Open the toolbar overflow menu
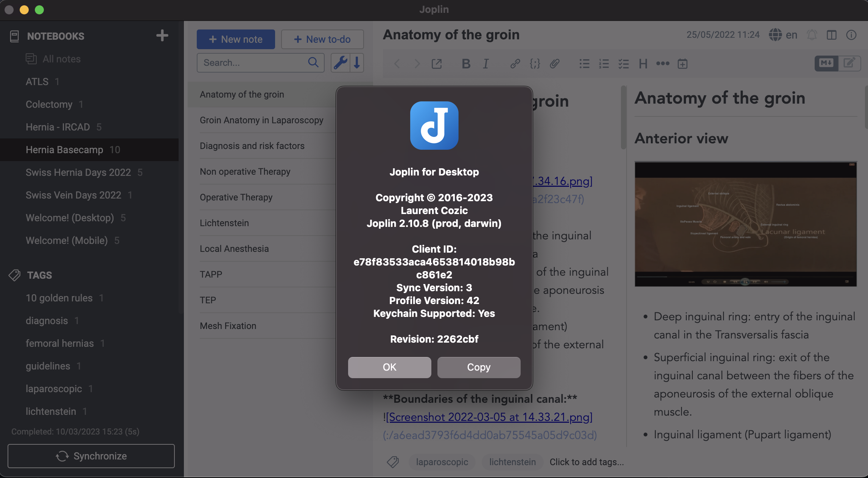 point(662,64)
